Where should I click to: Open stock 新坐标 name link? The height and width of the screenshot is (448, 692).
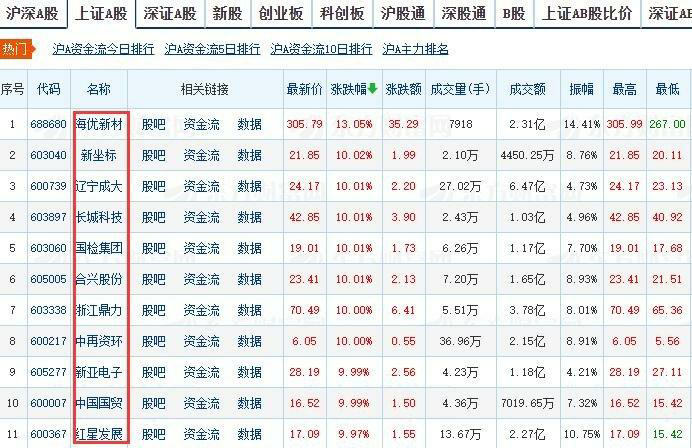click(x=99, y=155)
